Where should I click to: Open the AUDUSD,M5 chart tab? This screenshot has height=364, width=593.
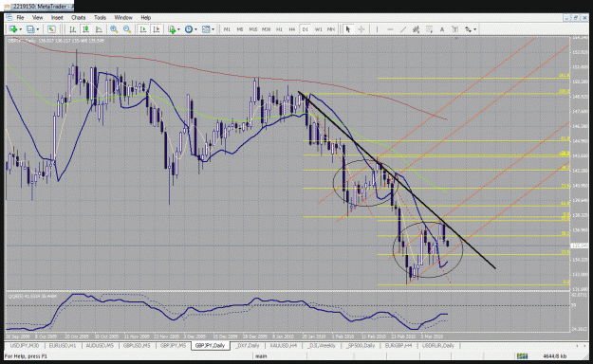point(100,345)
